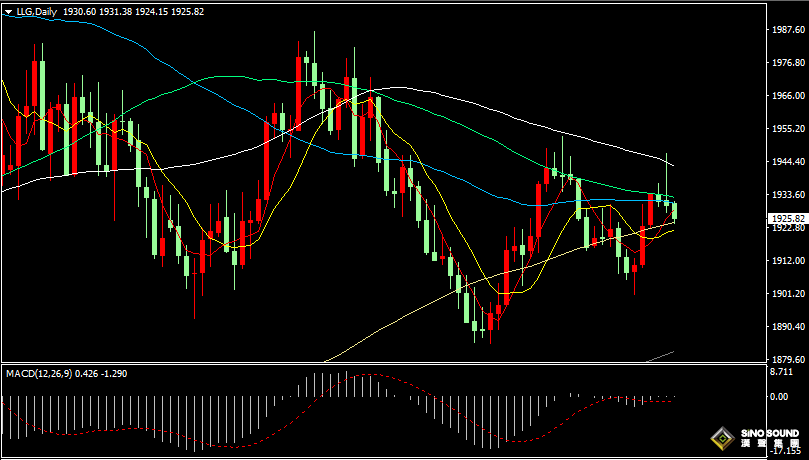Click the 1987.60 price axis label
The height and width of the screenshot is (460, 809).
point(788,31)
